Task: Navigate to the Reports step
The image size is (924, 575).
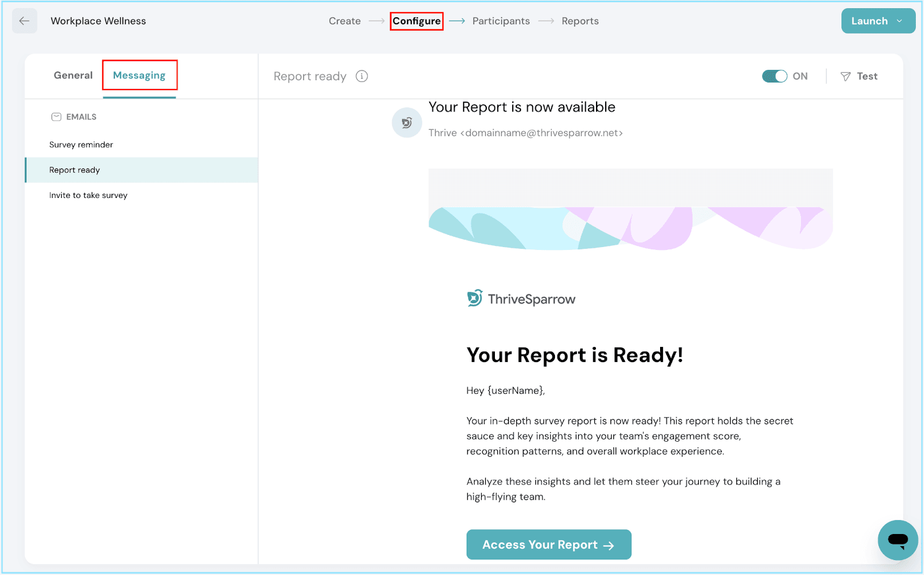Action: [x=580, y=21]
